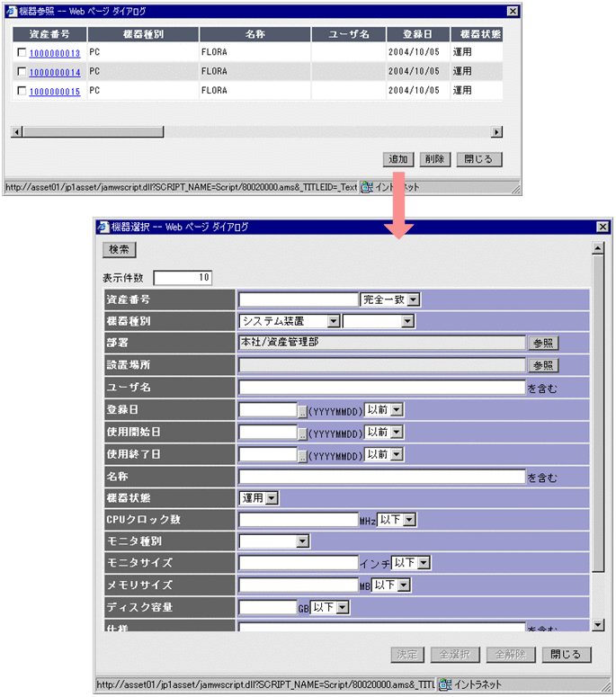Close the 機器選択 dialog window
This screenshot has width=616, height=697.
[603, 227]
